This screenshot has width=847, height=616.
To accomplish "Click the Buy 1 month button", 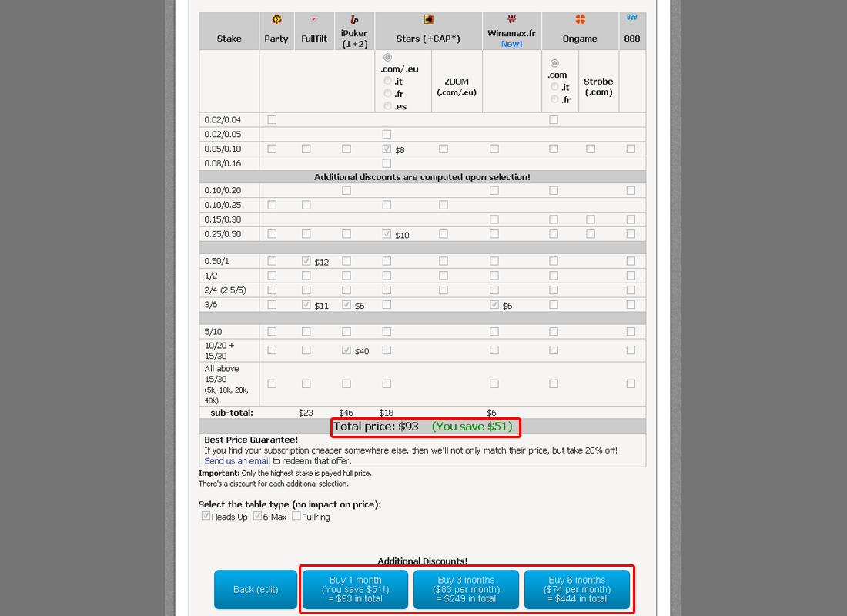I will [x=355, y=589].
